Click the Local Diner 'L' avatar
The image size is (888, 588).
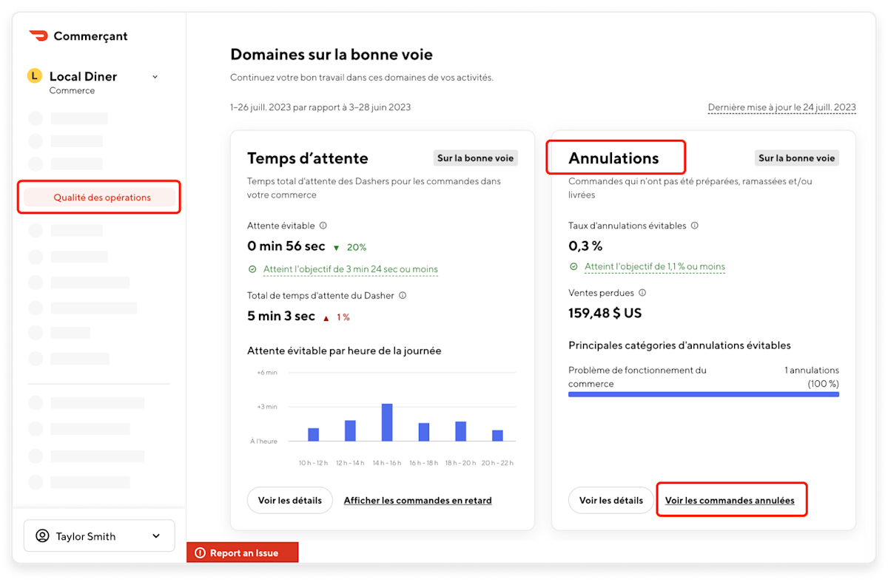(34, 75)
